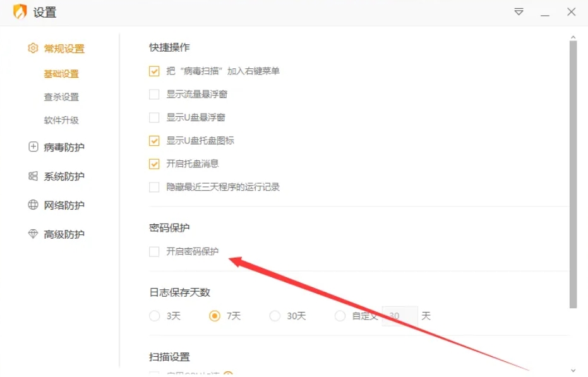Image resolution: width=588 pixels, height=377 pixels.
Task: Enable 开启密码保护 option
Action: point(154,251)
